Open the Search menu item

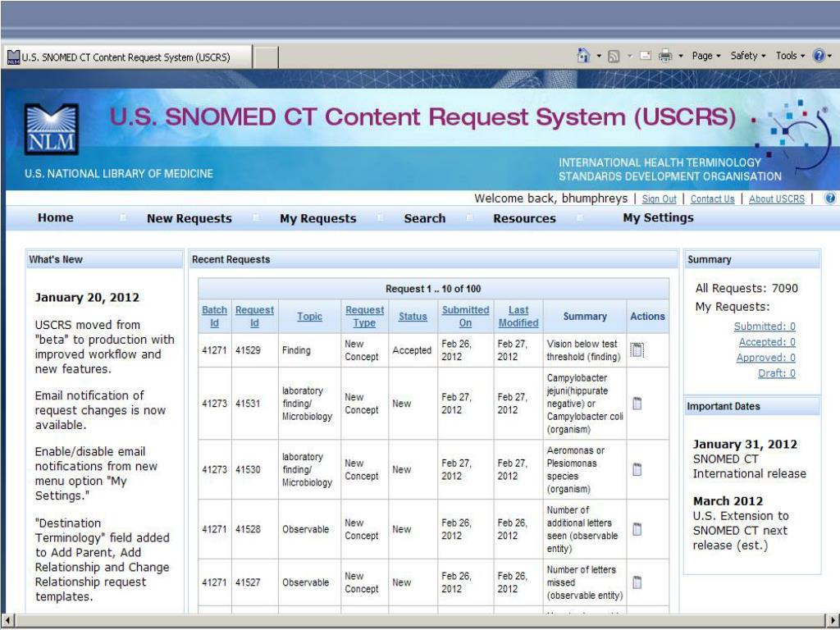click(x=424, y=218)
